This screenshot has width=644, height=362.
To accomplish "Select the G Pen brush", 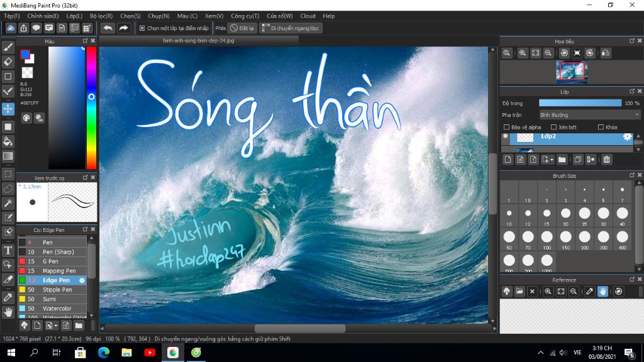I will [x=52, y=261].
